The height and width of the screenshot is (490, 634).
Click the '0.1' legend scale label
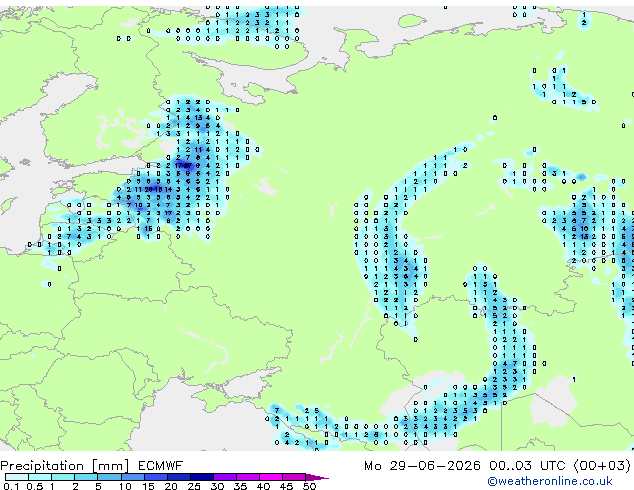point(11,486)
